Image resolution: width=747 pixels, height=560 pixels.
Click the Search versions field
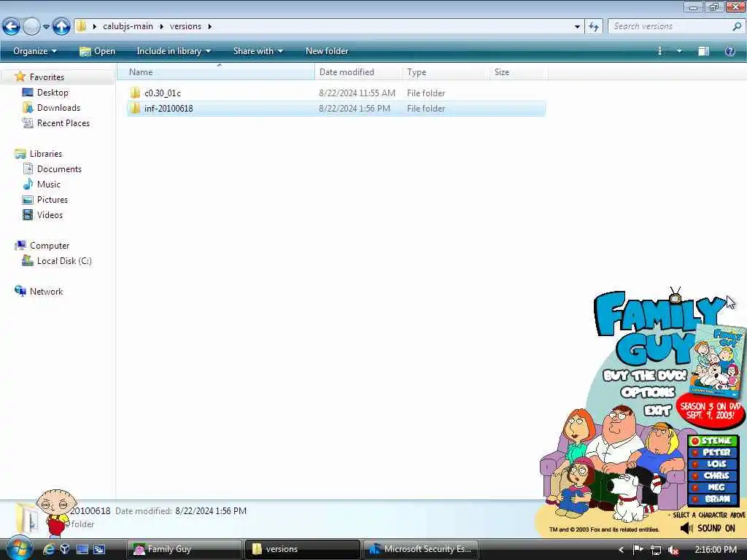tap(670, 26)
